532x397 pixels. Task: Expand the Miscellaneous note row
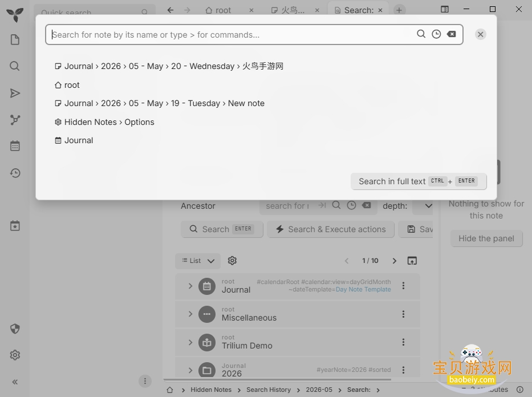point(190,314)
